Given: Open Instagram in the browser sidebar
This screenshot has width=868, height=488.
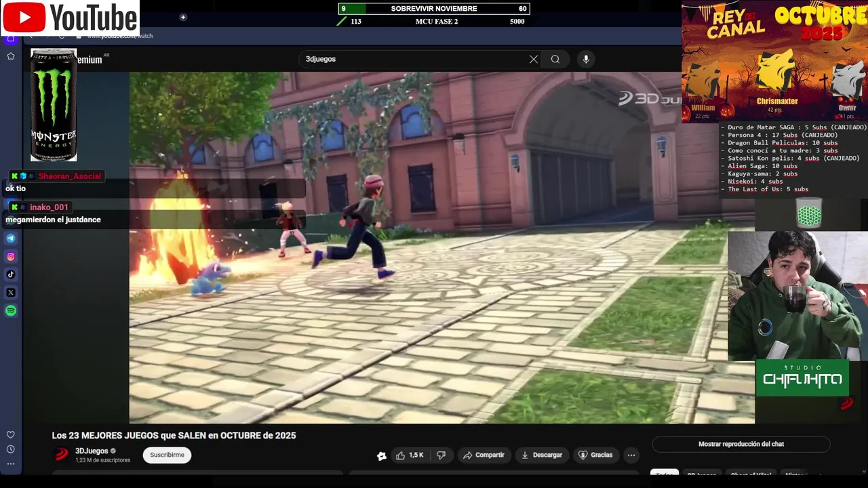Looking at the screenshot, I should pos(11,257).
